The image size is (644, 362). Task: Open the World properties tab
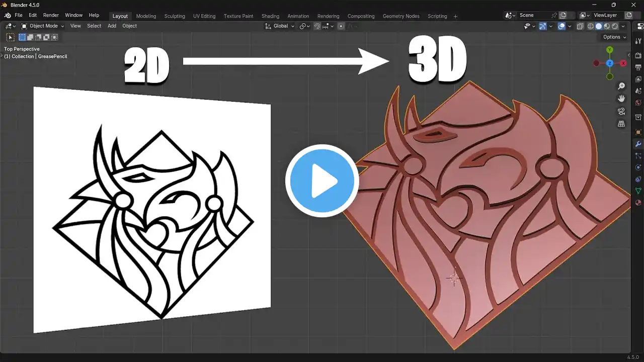[638, 103]
